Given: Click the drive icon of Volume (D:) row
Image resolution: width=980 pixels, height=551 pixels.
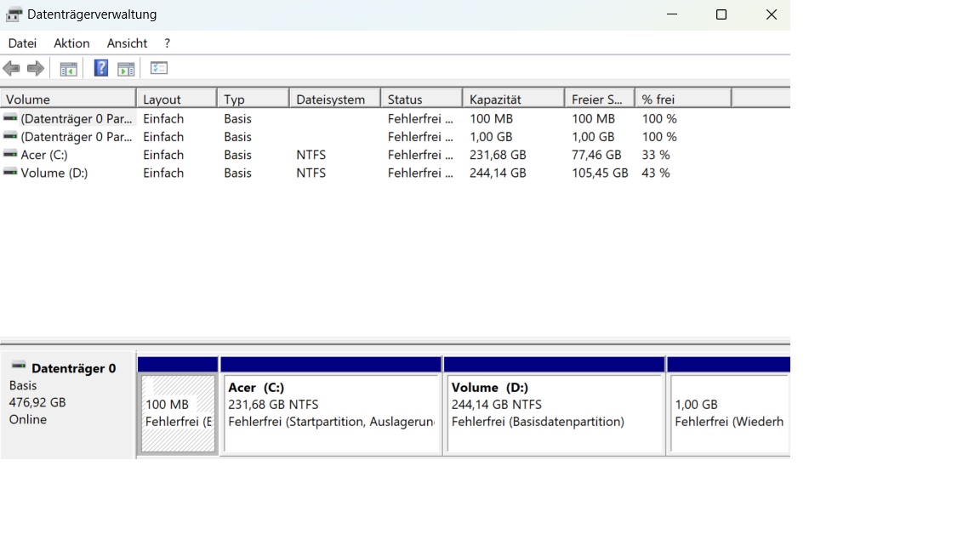Looking at the screenshot, I should click(10, 172).
